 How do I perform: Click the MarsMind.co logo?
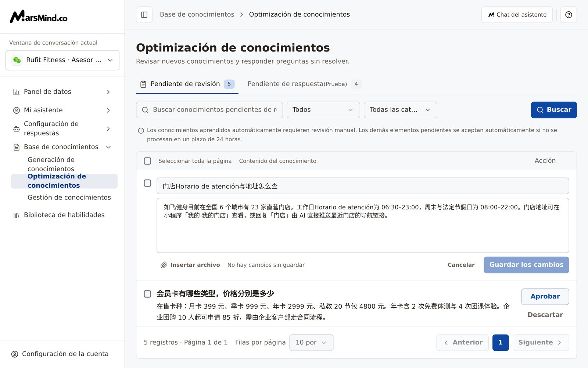[39, 17]
